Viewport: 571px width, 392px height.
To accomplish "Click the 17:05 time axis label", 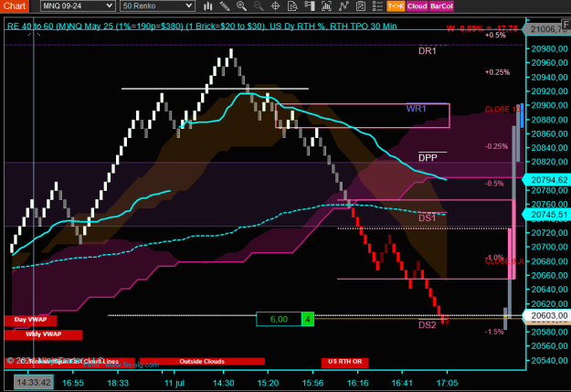I will point(447,383).
